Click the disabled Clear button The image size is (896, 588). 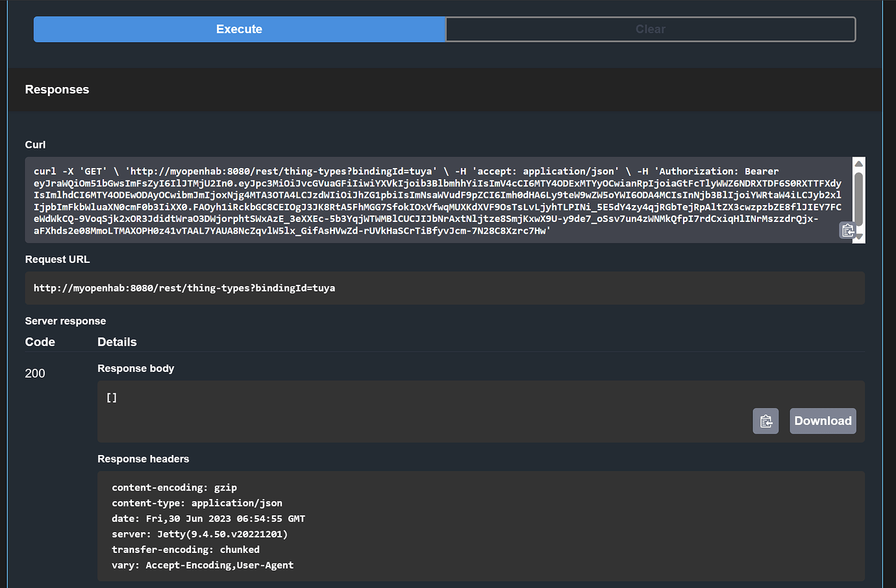click(x=651, y=29)
